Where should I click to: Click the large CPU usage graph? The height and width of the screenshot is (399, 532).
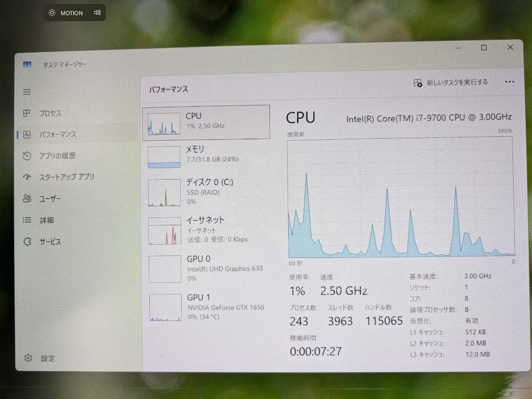coord(401,197)
